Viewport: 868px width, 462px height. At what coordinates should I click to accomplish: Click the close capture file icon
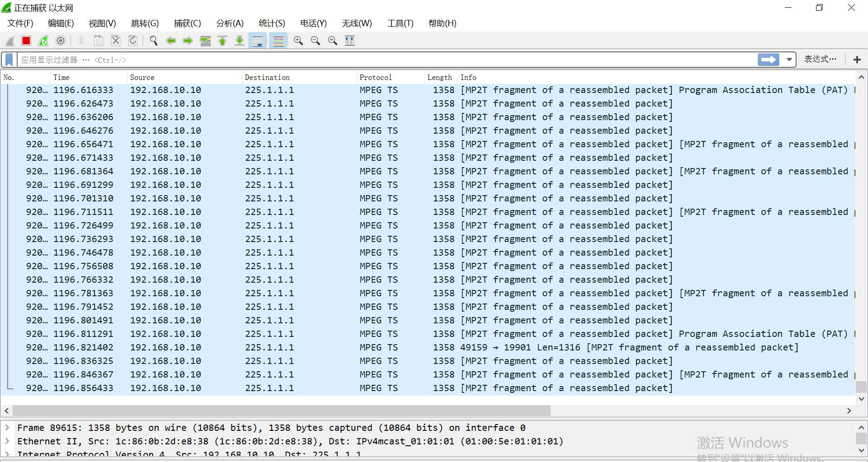(116, 41)
